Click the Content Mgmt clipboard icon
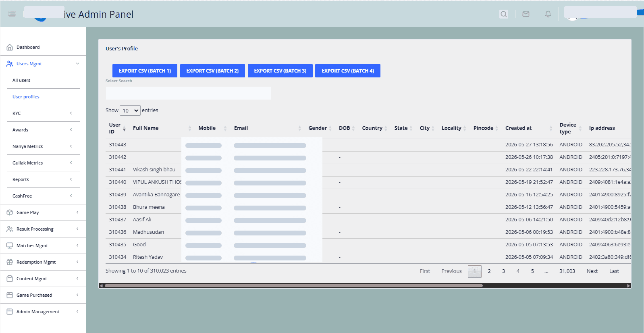The width and height of the screenshot is (644, 333). tap(10, 279)
